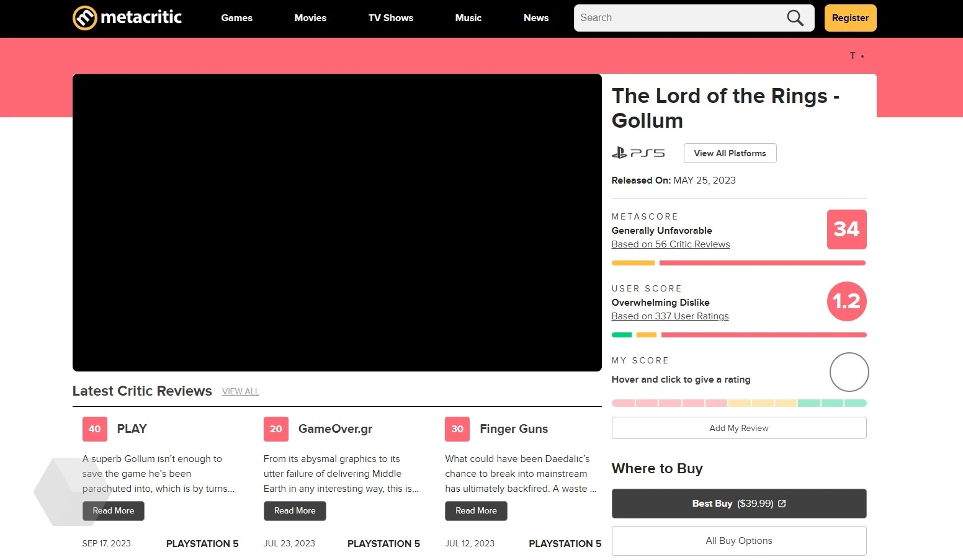This screenshot has height=560, width=963.
Task: Click PLAYSTATION 5 under GameOver.gr review
Action: (383, 544)
